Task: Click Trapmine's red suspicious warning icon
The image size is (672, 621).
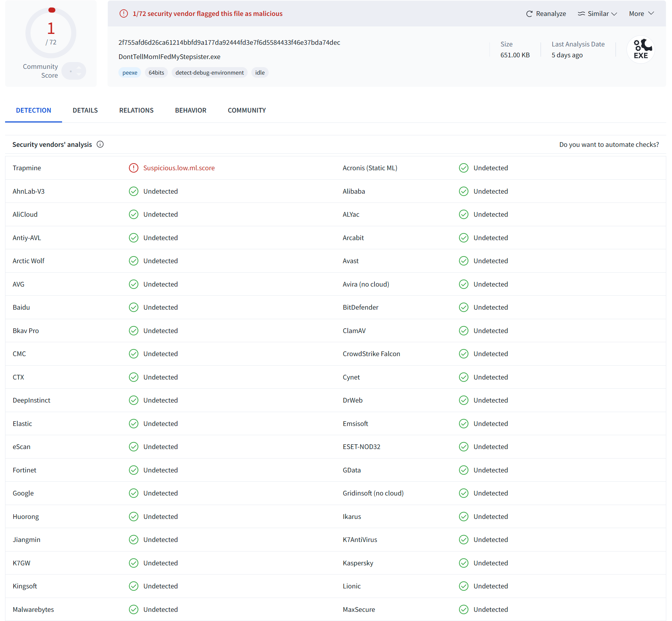Action: tap(134, 168)
